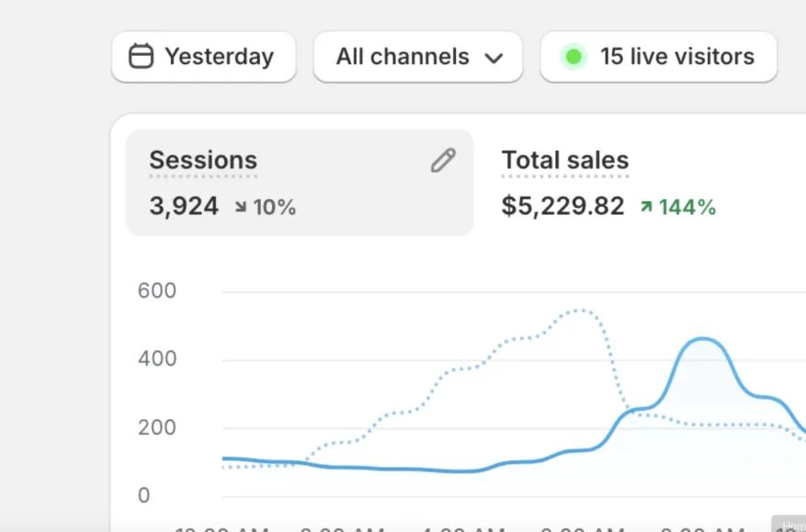Click the 3,924 sessions value
This screenshot has width=806, height=532.
click(x=184, y=207)
